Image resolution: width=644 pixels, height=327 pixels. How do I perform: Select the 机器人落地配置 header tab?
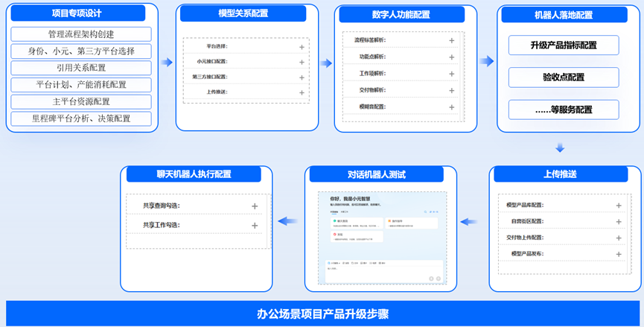[564, 15]
